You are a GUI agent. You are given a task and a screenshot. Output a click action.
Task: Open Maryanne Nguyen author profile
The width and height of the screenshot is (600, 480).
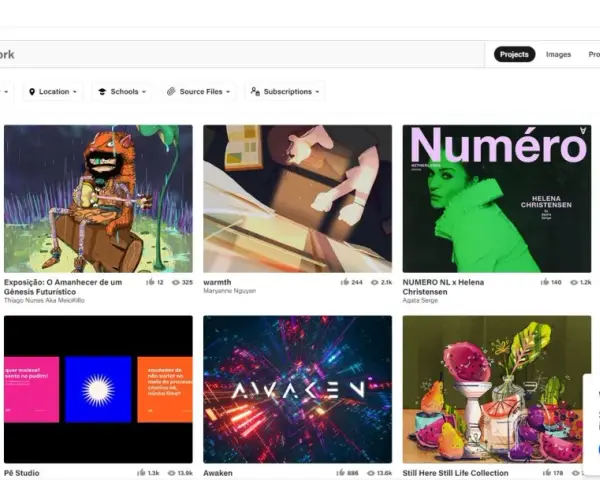click(x=229, y=291)
